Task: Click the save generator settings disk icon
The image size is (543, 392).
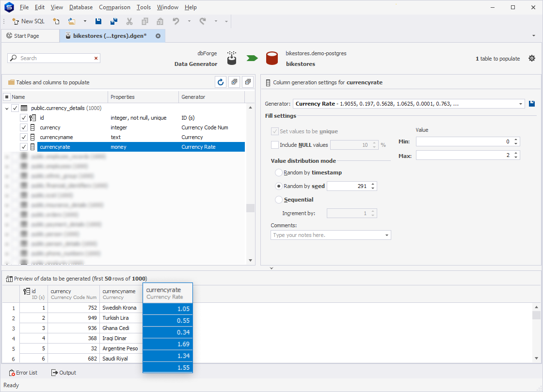Action: coord(532,103)
